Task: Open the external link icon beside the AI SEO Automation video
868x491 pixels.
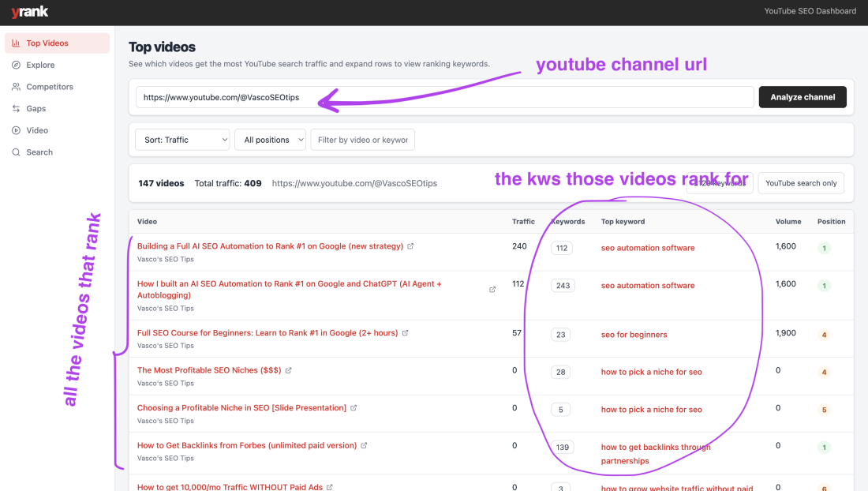Action: (410, 245)
